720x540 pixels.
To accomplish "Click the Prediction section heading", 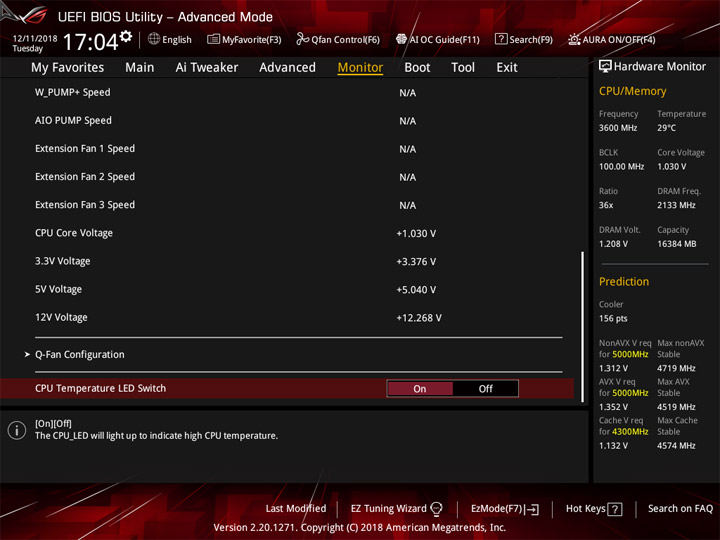I will (x=624, y=281).
